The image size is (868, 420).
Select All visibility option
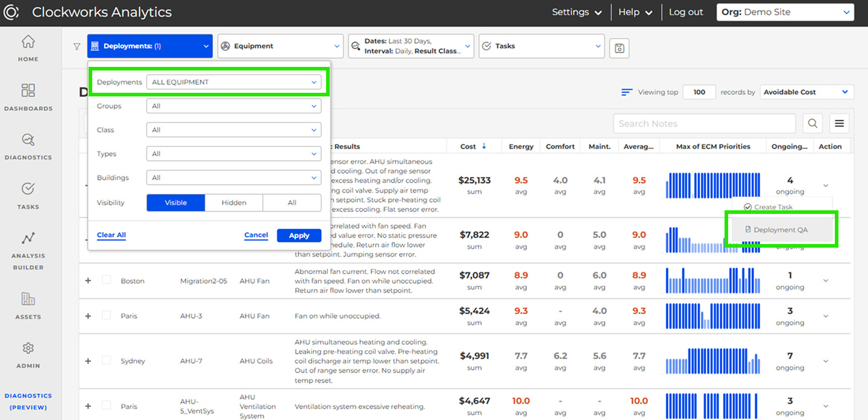pos(292,203)
